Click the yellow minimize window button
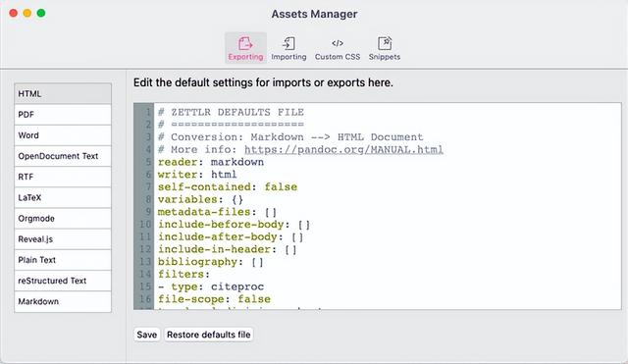The width and height of the screenshot is (628, 364). (27, 13)
